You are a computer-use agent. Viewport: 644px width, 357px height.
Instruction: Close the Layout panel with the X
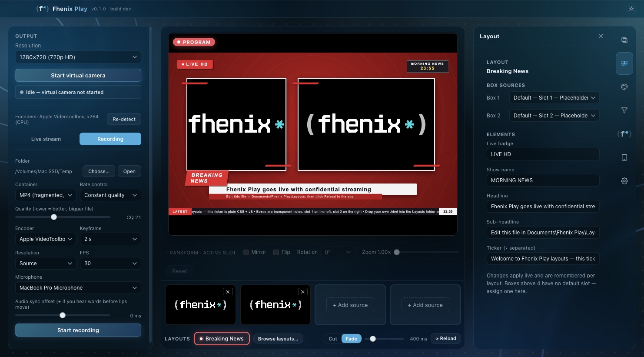point(601,36)
